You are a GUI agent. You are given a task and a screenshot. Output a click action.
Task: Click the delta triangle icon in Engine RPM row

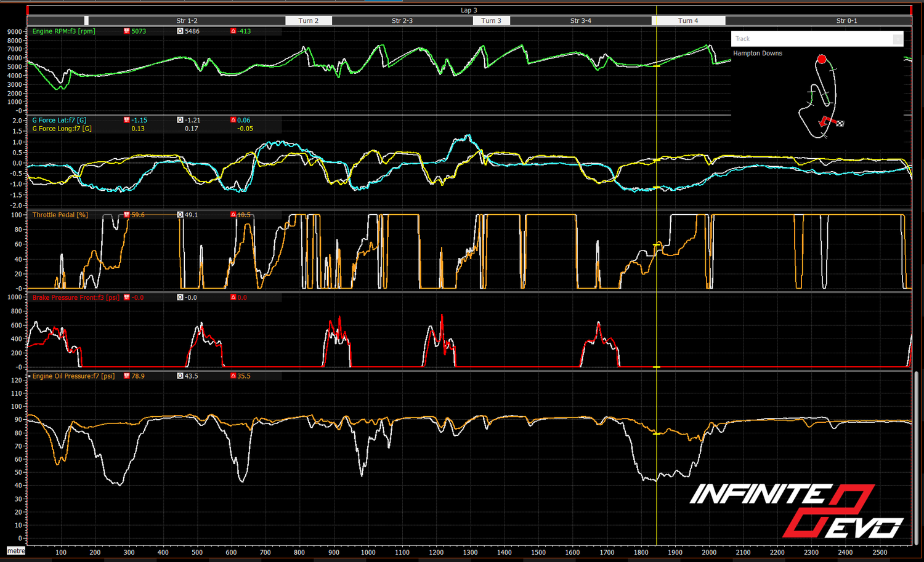coord(233,31)
